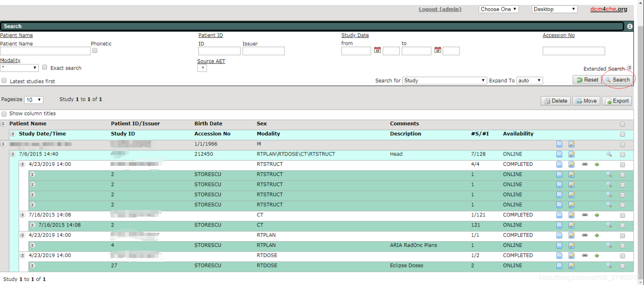Click green forward arrow on CT 1/121 row

[597, 215]
